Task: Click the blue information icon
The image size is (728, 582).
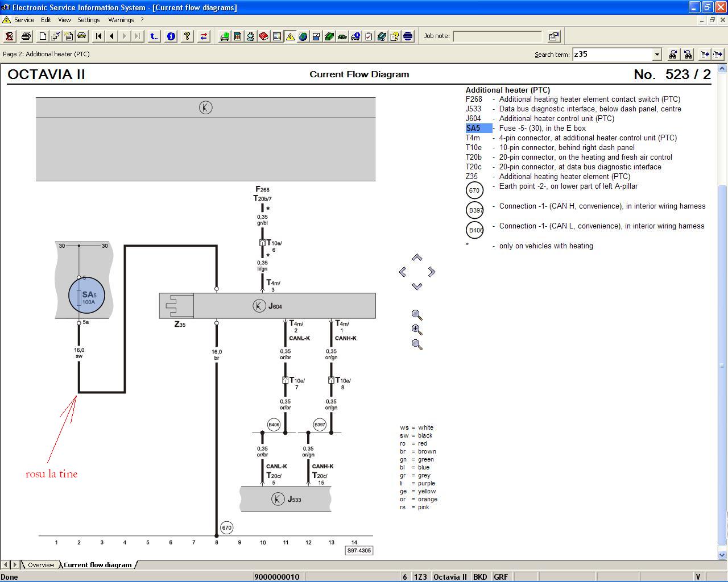Action: point(171,36)
